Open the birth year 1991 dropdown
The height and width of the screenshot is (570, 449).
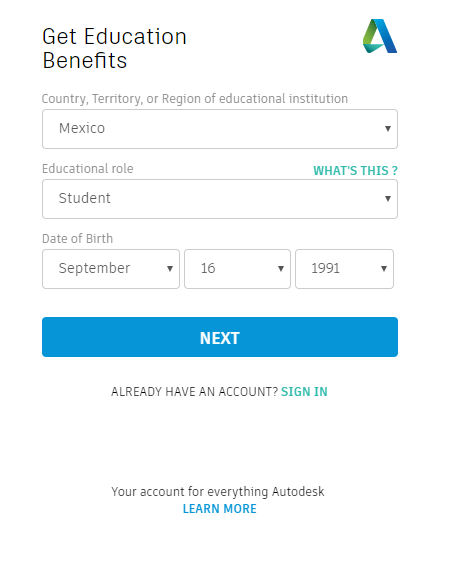pos(344,269)
